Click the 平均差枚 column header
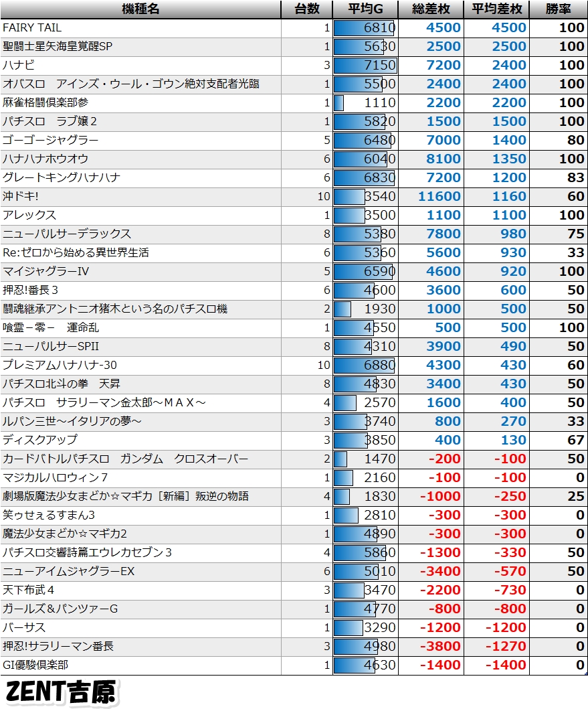The height and width of the screenshot is (709, 588). (x=497, y=9)
